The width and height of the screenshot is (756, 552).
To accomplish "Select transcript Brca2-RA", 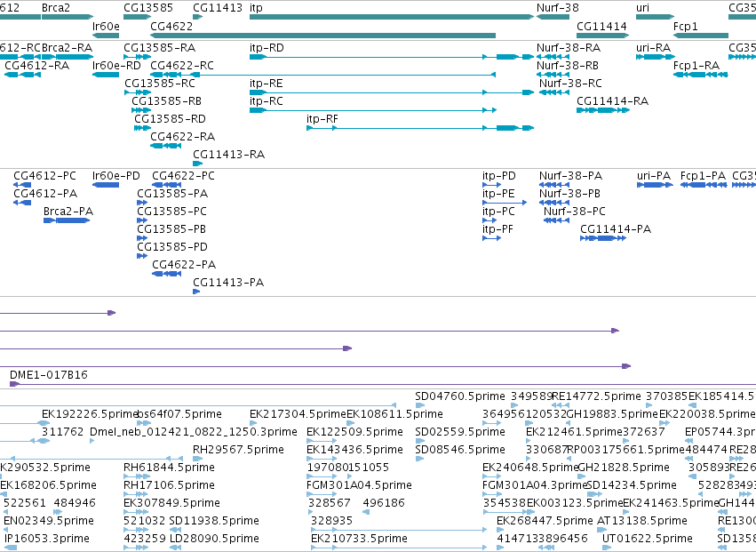I will point(68,57).
